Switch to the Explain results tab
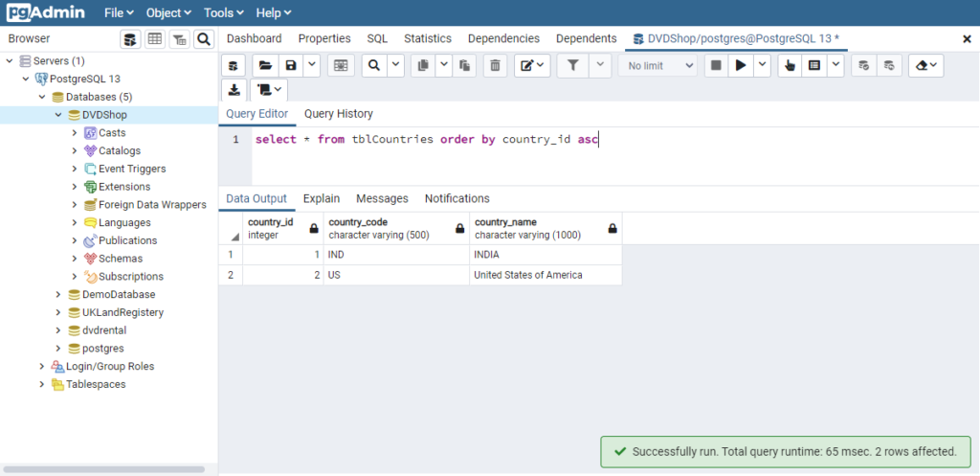 click(322, 198)
